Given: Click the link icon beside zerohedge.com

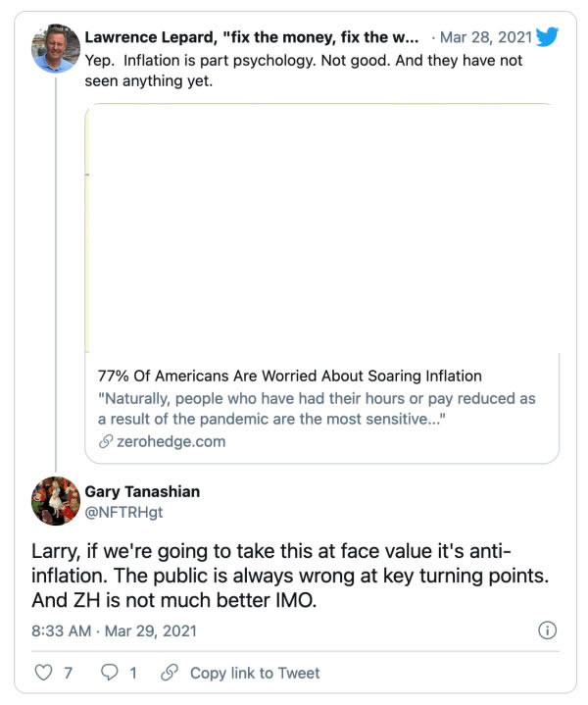Looking at the screenshot, I should [106, 441].
